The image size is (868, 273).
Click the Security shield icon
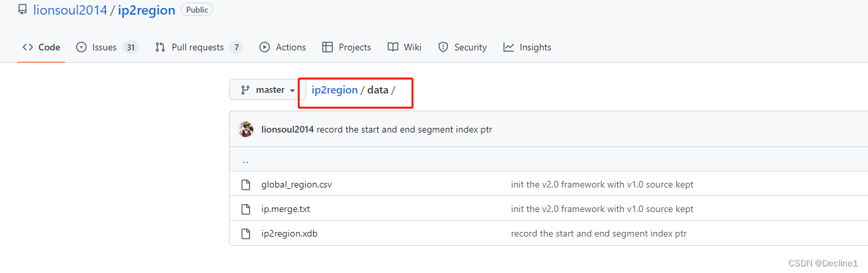(x=443, y=47)
